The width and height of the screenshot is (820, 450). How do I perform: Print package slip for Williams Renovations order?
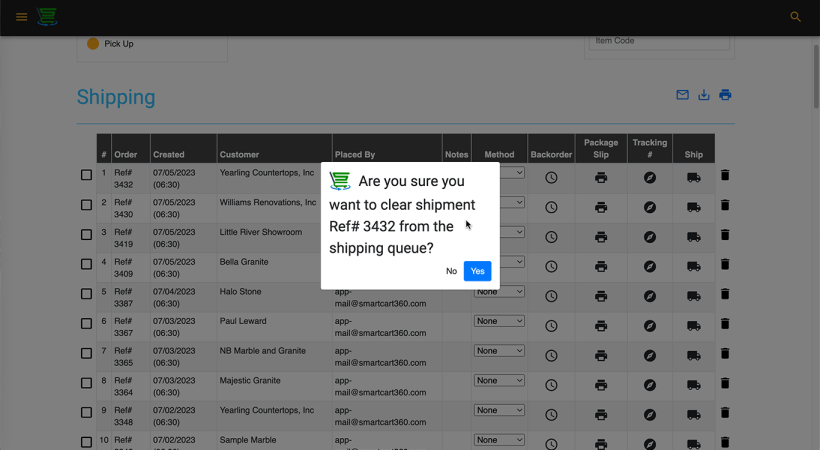tap(601, 207)
